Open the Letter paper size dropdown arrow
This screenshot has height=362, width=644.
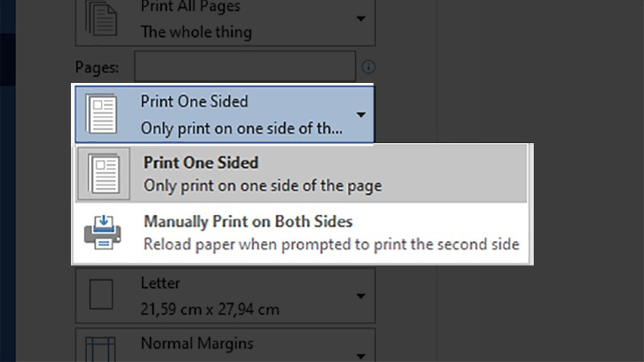click(x=361, y=296)
